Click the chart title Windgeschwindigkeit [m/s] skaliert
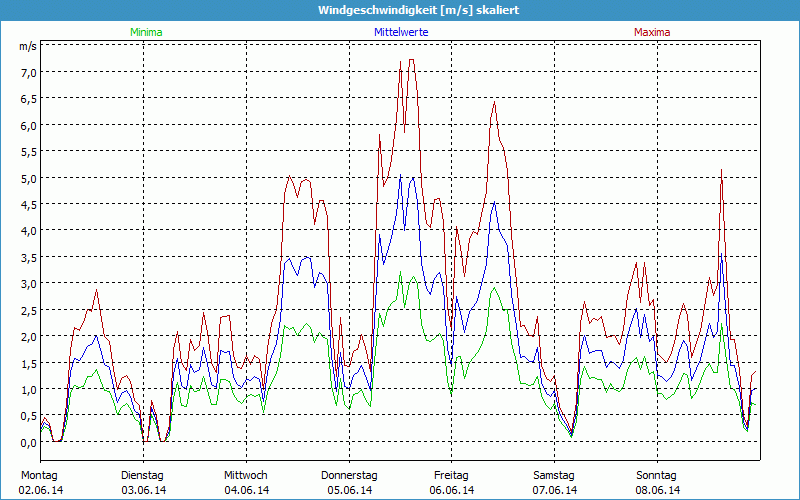This screenshot has width=800, height=500. coord(418,10)
